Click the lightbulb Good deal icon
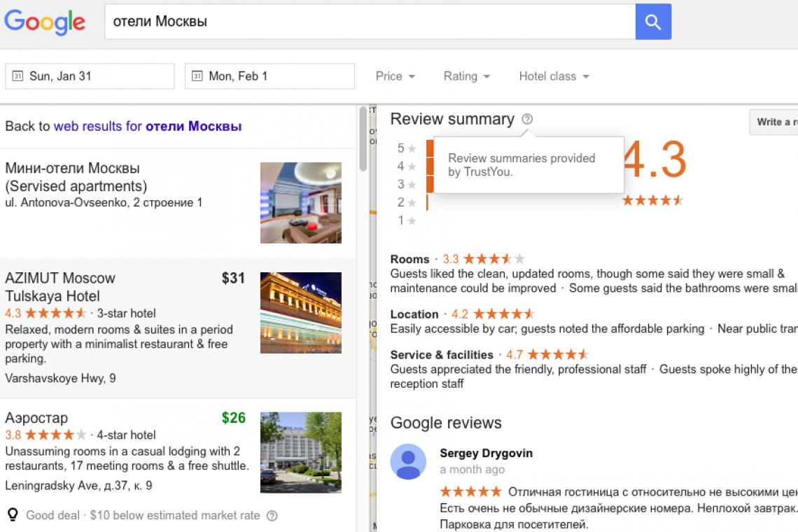Viewport: 798px width, 532px height. [13, 515]
